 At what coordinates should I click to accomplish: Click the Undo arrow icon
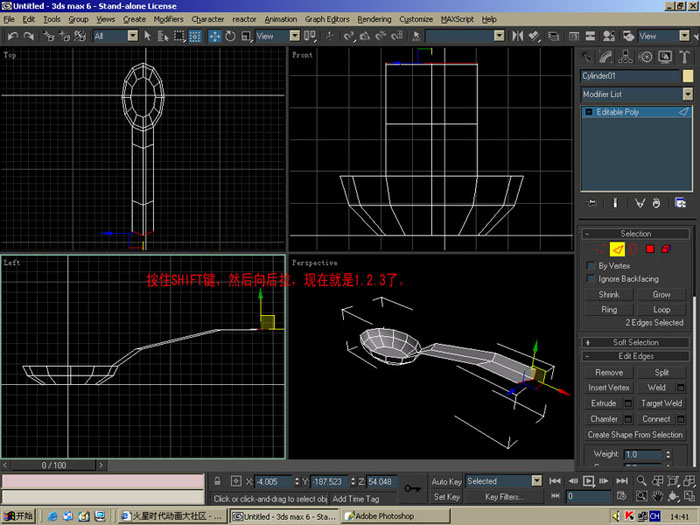(x=12, y=36)
